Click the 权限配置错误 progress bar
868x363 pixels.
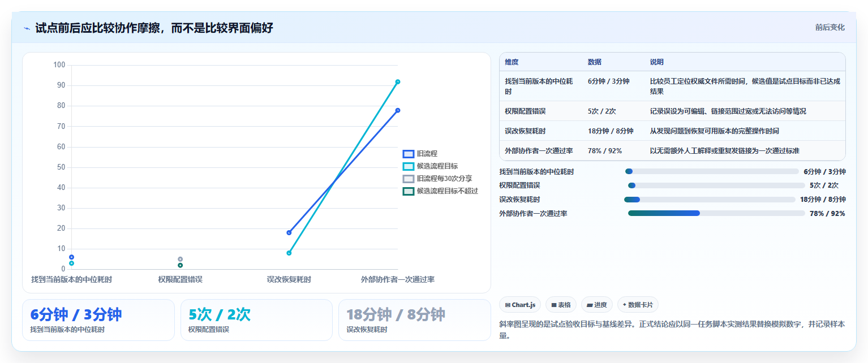[716, 185]
